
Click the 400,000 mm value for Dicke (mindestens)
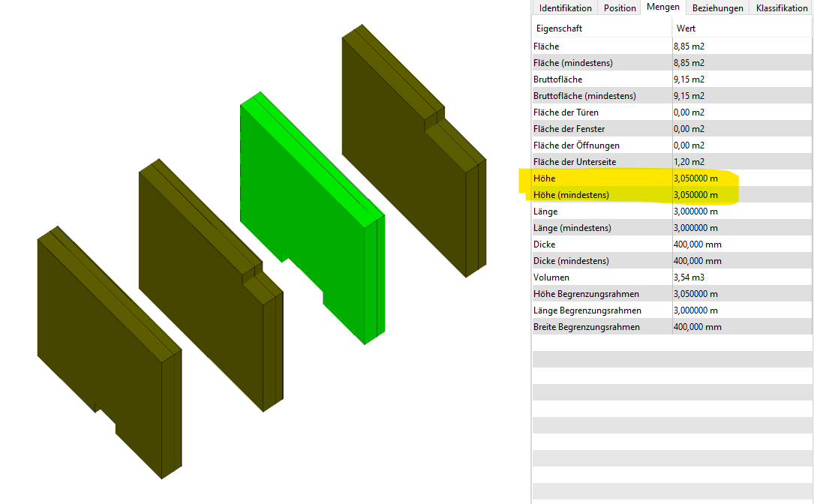pyautogui.click(x=697, y=261)
